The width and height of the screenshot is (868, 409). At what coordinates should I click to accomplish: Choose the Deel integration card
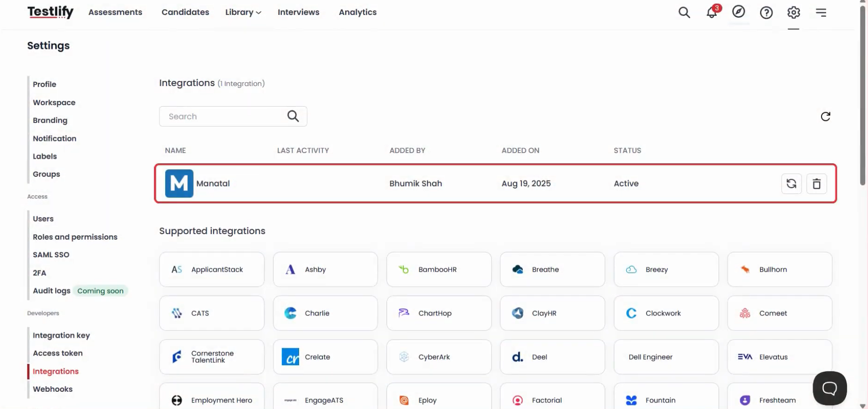coord(552,357)
